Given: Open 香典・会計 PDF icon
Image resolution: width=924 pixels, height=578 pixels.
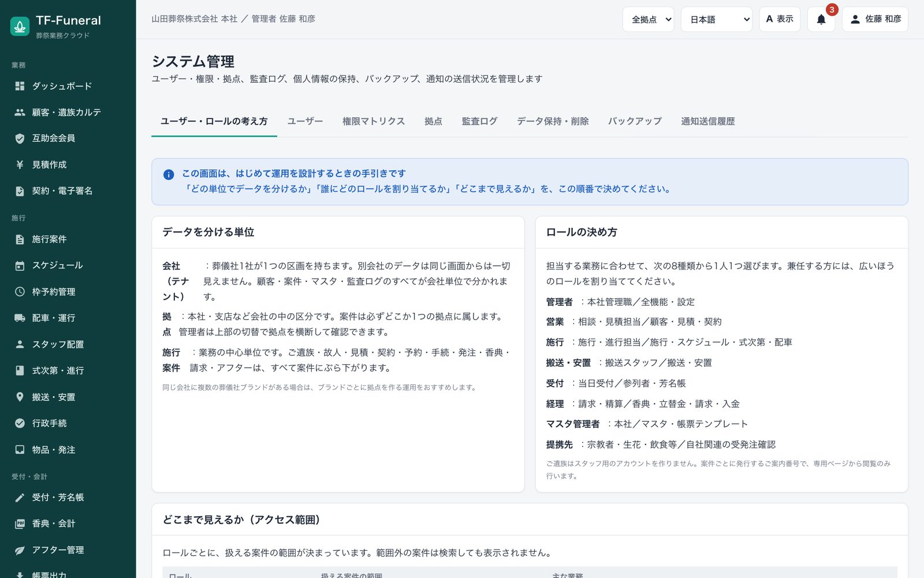Looking at the screenshot, I should tap(20, 524).
